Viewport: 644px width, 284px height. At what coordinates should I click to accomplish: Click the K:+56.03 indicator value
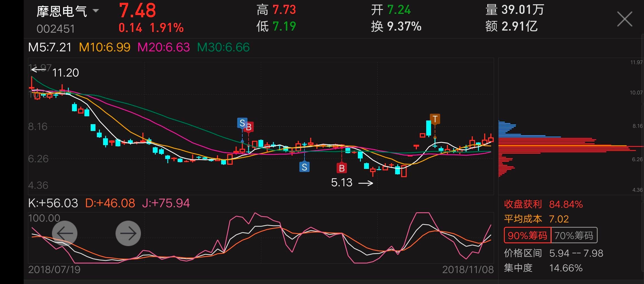53,203
